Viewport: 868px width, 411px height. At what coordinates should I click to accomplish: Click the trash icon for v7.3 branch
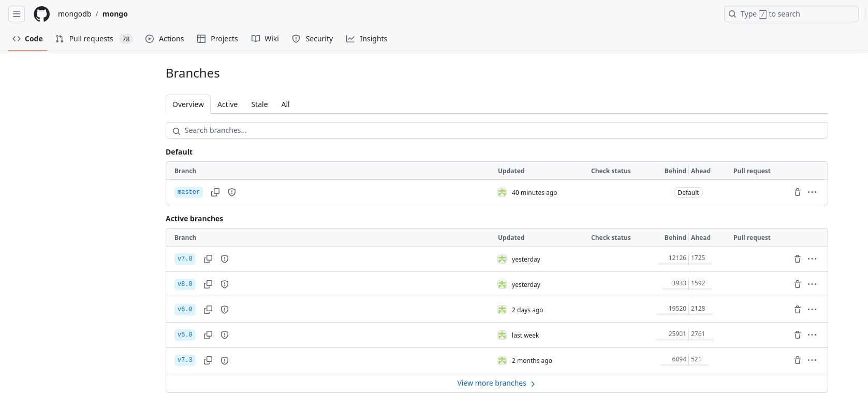797,360
